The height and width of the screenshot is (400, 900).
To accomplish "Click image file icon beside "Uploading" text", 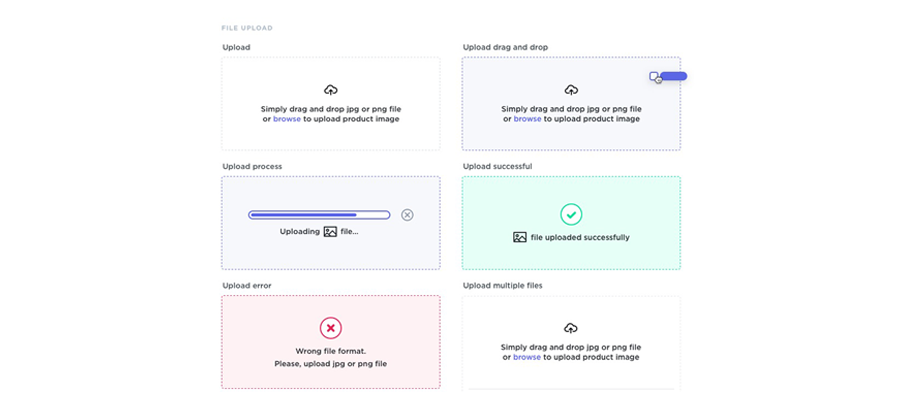I will click(x=330, y=231).
